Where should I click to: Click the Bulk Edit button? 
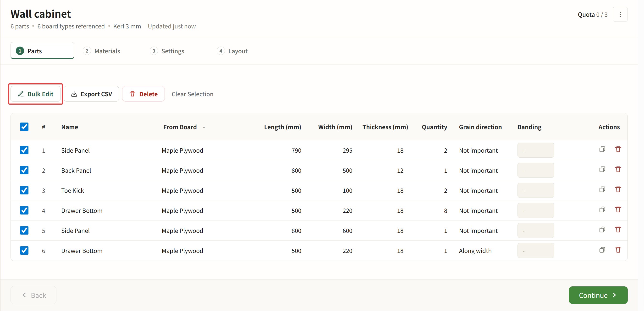pos(35,94)
